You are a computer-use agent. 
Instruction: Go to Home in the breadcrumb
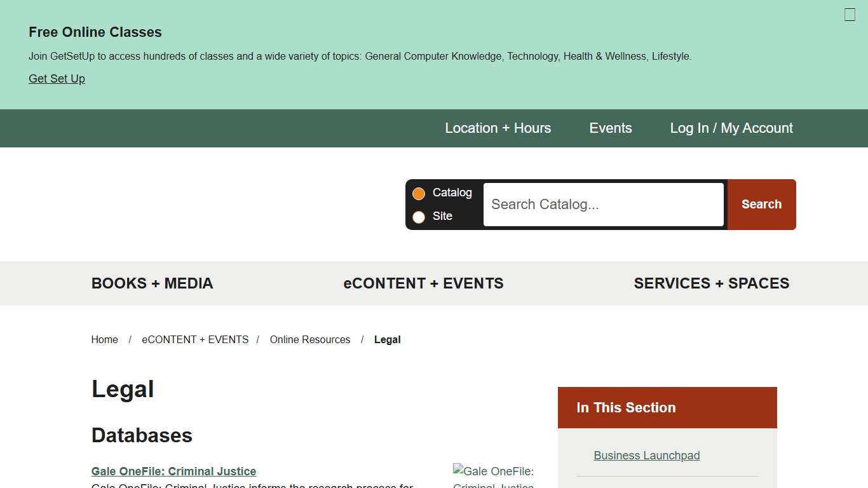104,340
